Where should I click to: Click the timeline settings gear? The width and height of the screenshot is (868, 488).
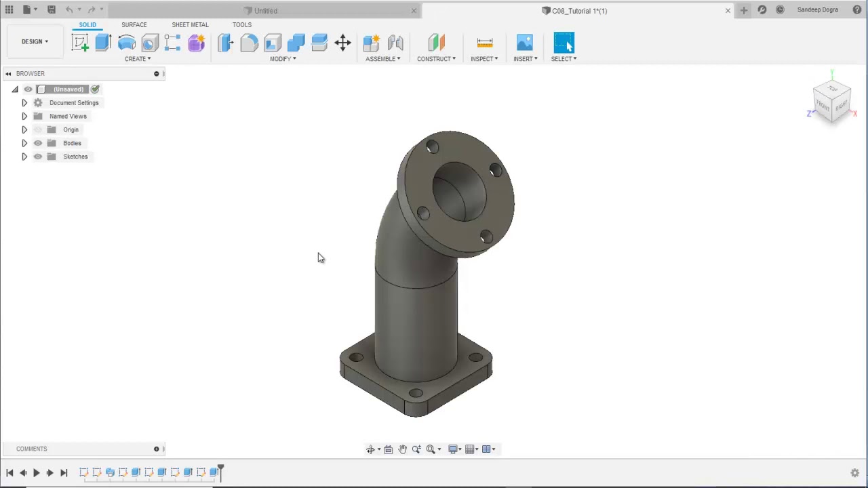click(855, 473)
